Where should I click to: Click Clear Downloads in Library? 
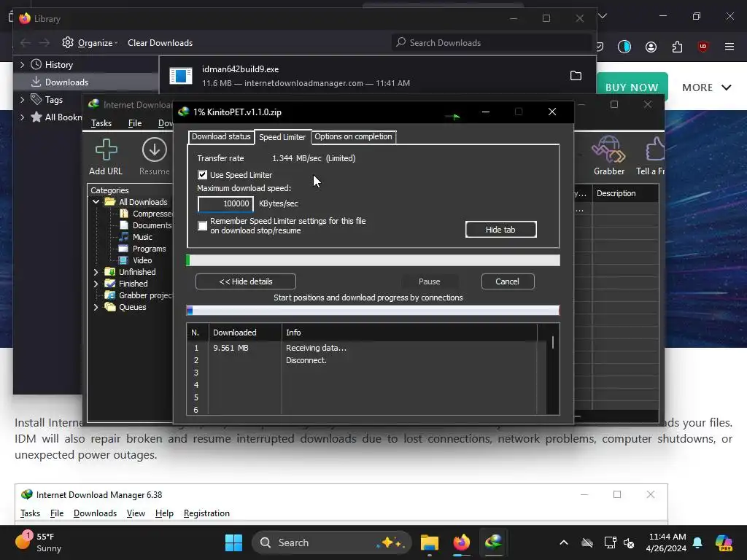coord(160,43)
